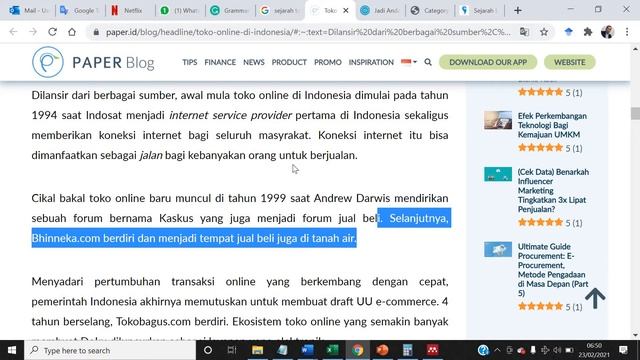
Task: Open the translate this page icon
Action: (524, 32)
